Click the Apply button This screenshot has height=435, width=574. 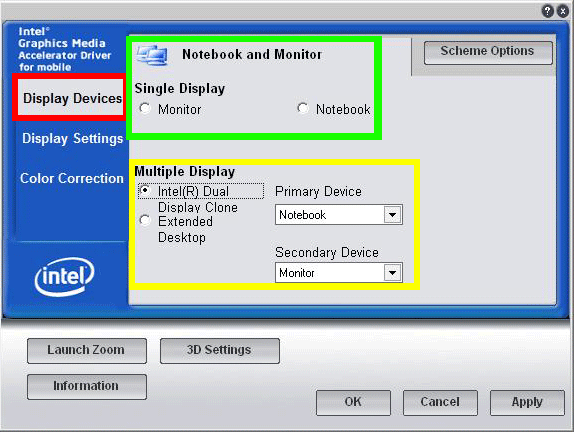527,403
